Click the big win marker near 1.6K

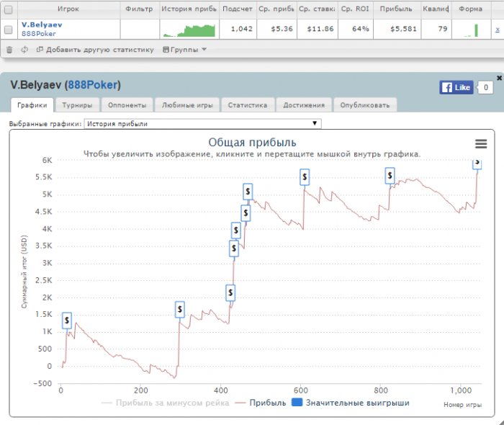(x=180, y=310)
